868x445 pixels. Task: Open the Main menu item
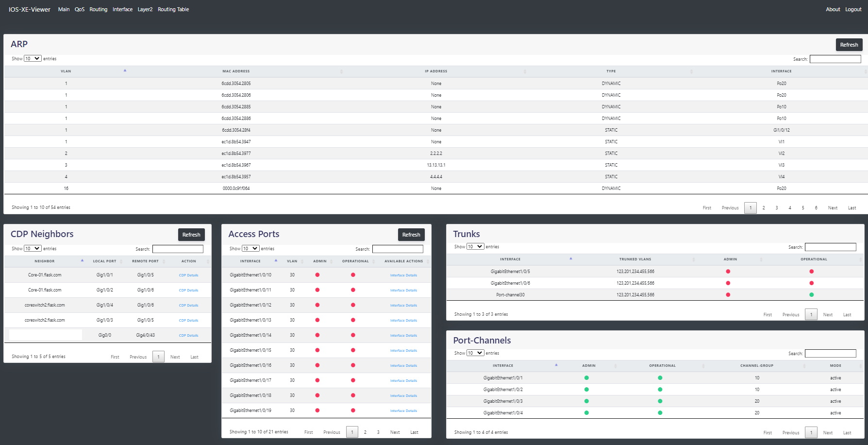64,9
